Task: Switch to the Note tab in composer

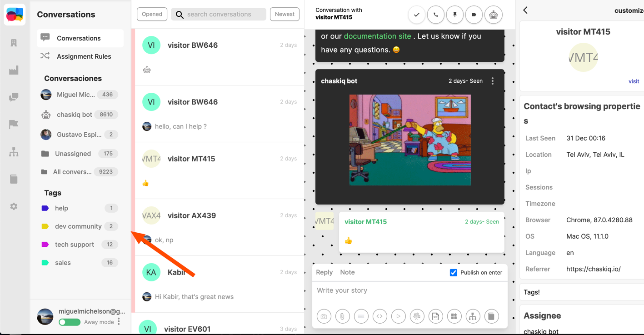Action: click(x=347, y=272)
